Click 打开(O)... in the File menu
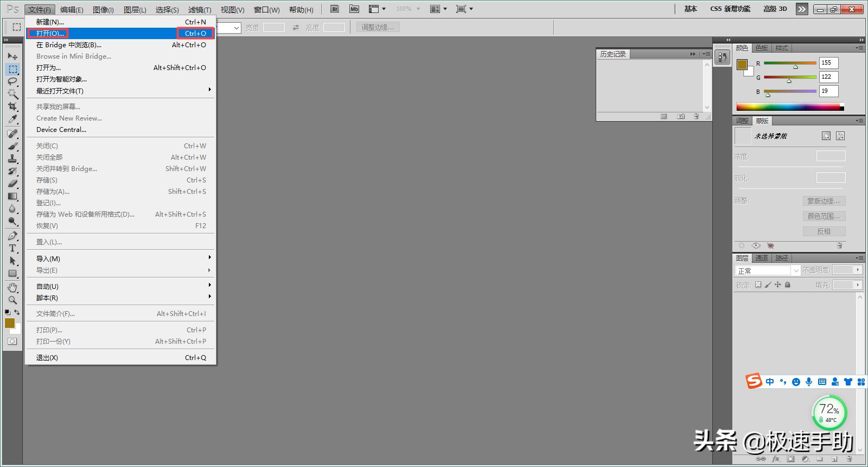The height and width of the screenshot is (467, 868). (50, 33)
